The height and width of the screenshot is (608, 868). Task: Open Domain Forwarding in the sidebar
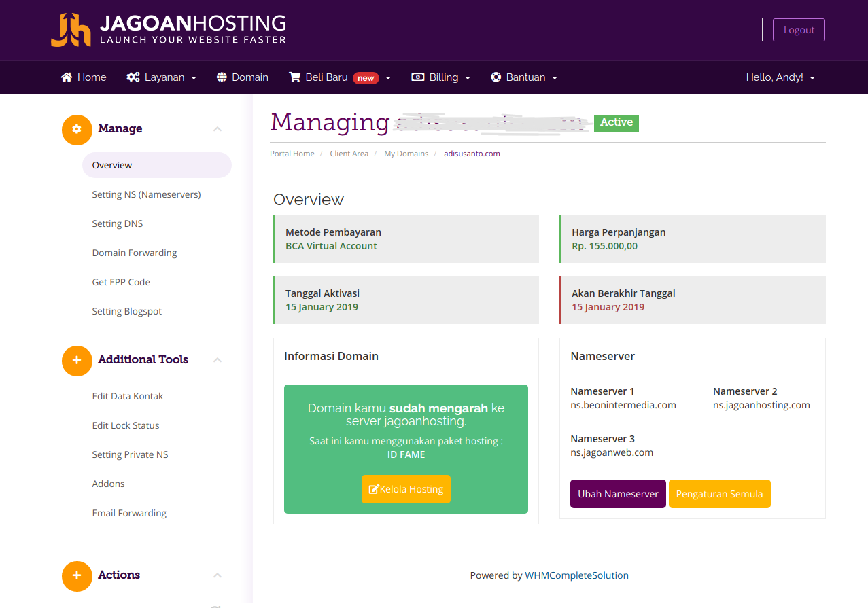[x=135, y=253]
